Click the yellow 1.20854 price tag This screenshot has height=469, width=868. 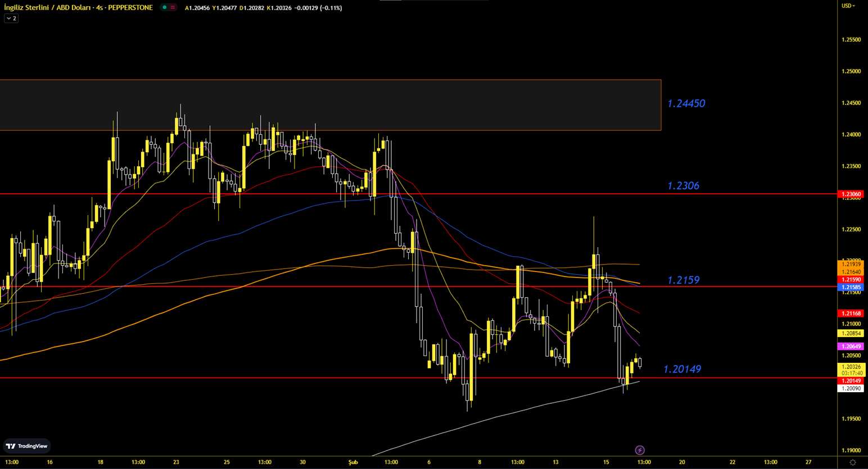(851, 334)
